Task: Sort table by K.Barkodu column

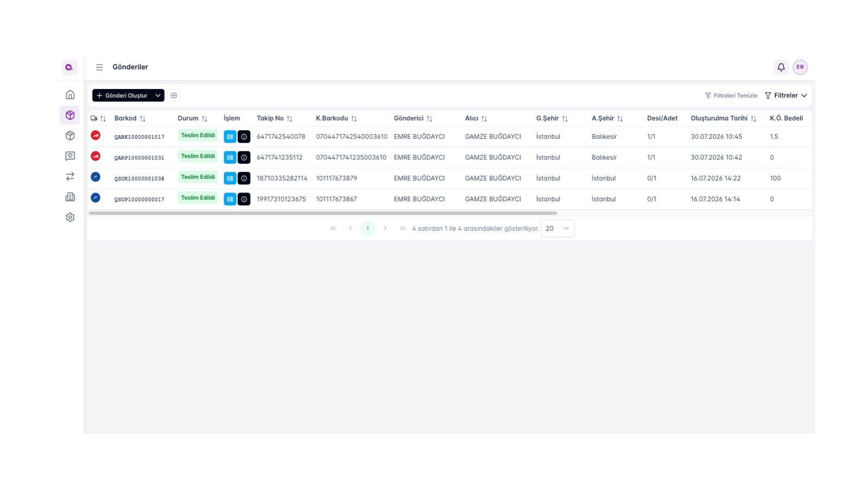Action: [354, 119]
